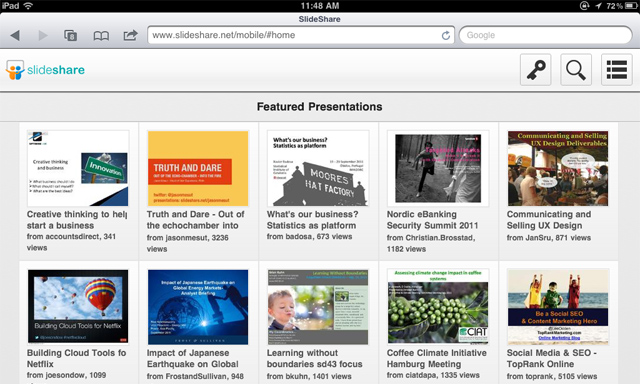Tap the Safari back arrow

pos(15,36)
